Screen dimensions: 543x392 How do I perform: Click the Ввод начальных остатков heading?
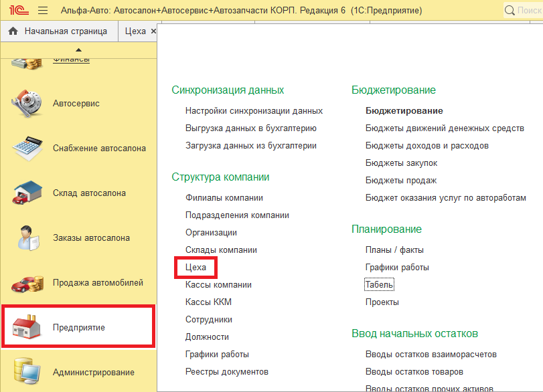point(414,334)
